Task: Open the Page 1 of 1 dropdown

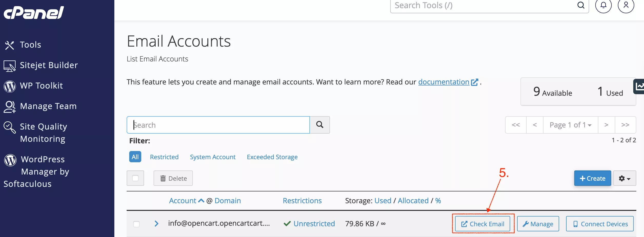Action: (570, 125)
